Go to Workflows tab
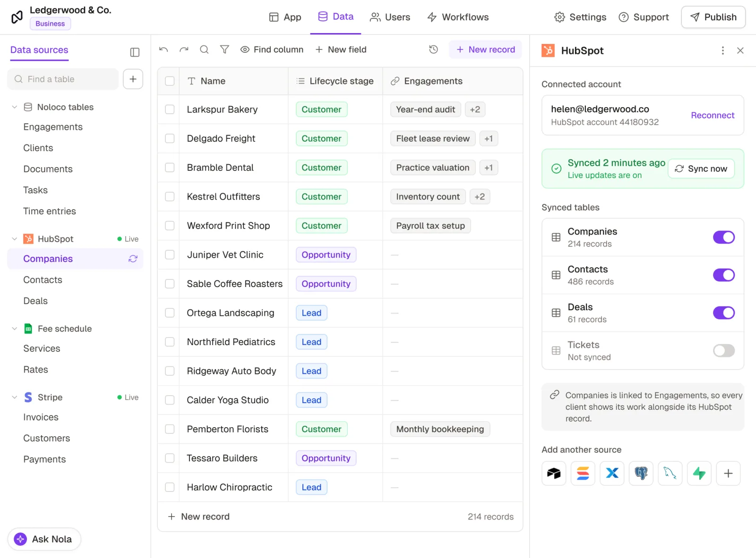The height and width of the screenshot is (558, 756). (458, 17)
